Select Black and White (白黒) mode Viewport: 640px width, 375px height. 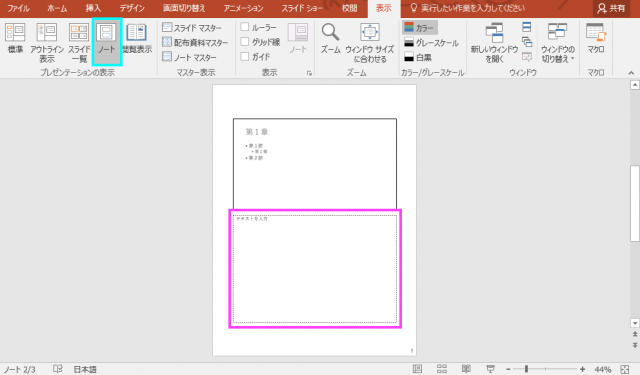[418, 57]
